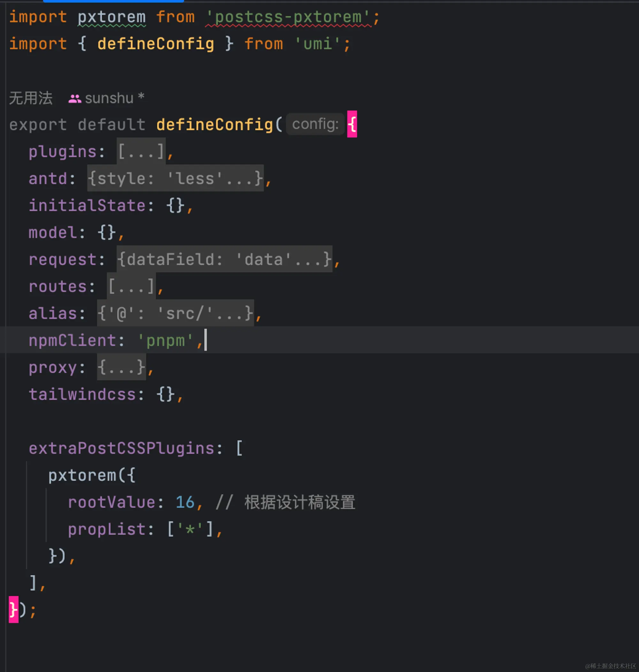The image size is (639, 672).
Task: Click the 'default' keyword
Action: pos(112,124)
